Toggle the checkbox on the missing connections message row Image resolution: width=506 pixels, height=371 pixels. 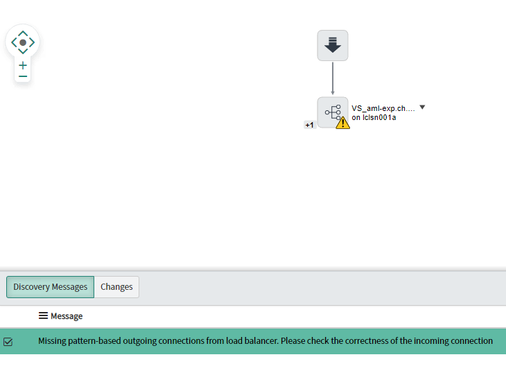pos(8,342)
